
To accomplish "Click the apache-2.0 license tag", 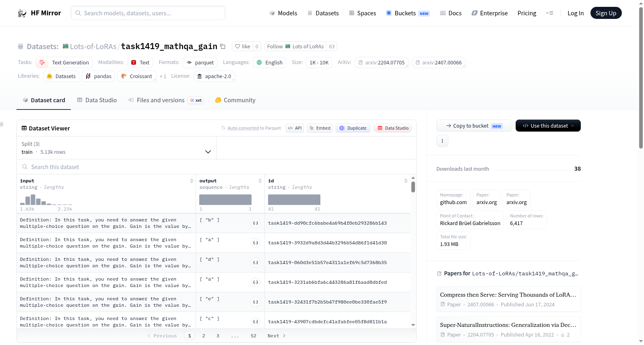I will pos(214,76).
